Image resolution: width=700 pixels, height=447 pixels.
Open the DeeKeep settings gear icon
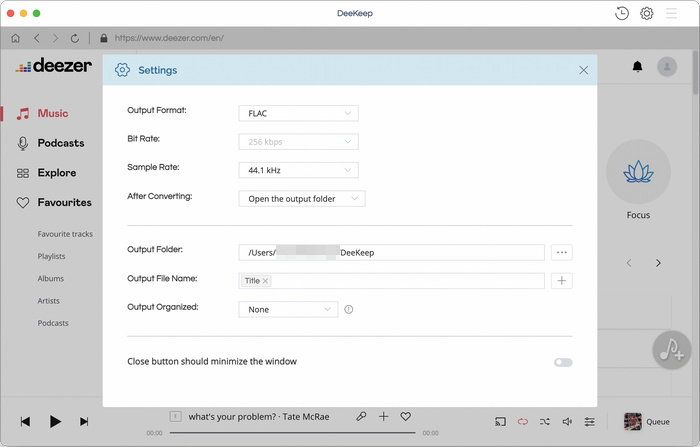pos(646,13)
